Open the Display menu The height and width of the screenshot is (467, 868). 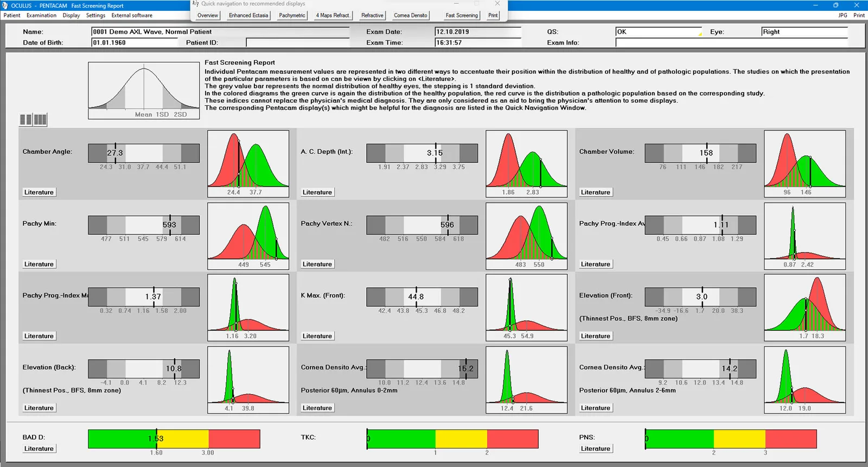[71, 15]
